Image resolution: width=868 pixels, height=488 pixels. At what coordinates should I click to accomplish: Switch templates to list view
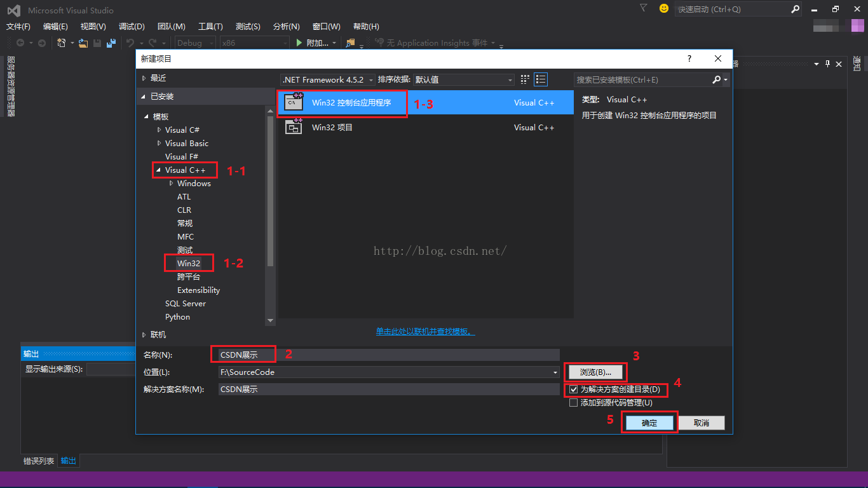tap(541, 79)
